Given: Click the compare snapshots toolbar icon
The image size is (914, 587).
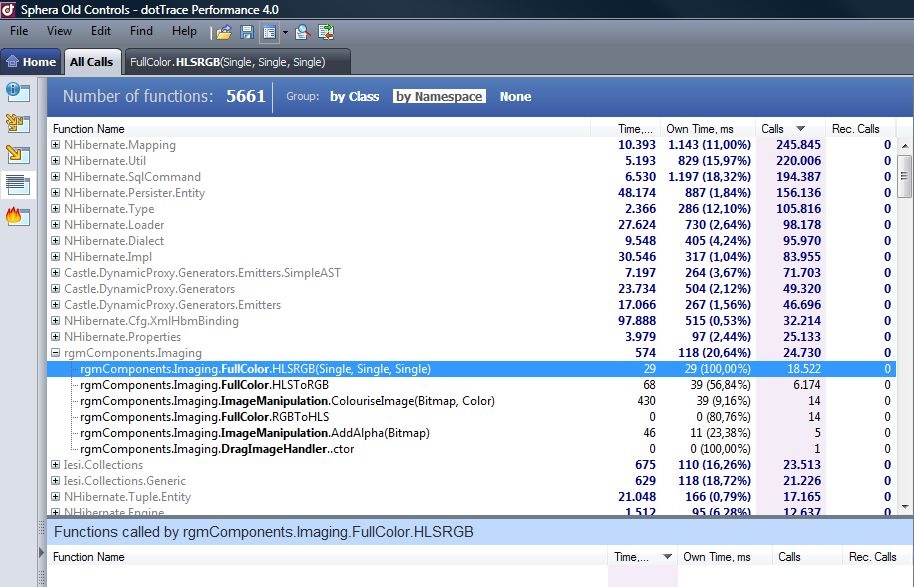Looking at the screenshot, I should [326, 32].
